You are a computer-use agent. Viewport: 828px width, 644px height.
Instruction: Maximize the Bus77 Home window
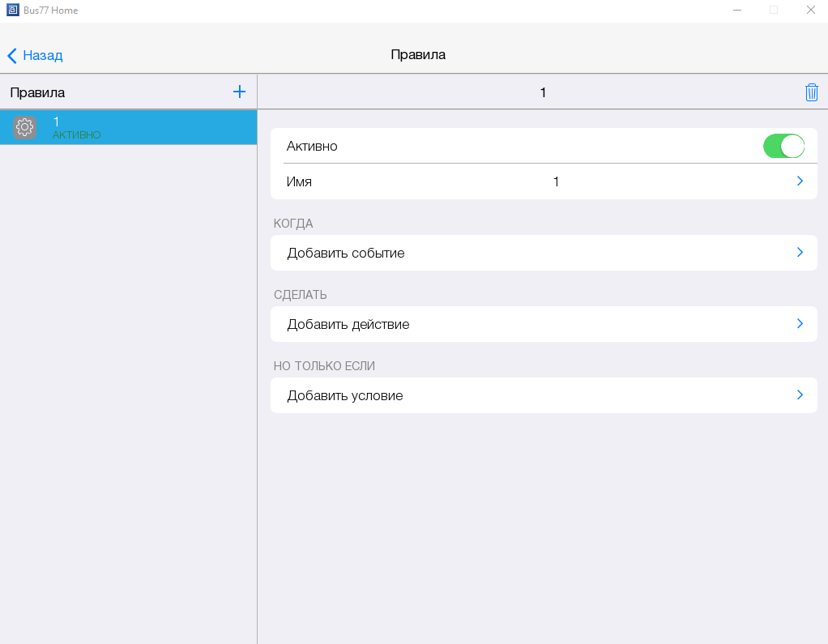click(x=774, y=11)
